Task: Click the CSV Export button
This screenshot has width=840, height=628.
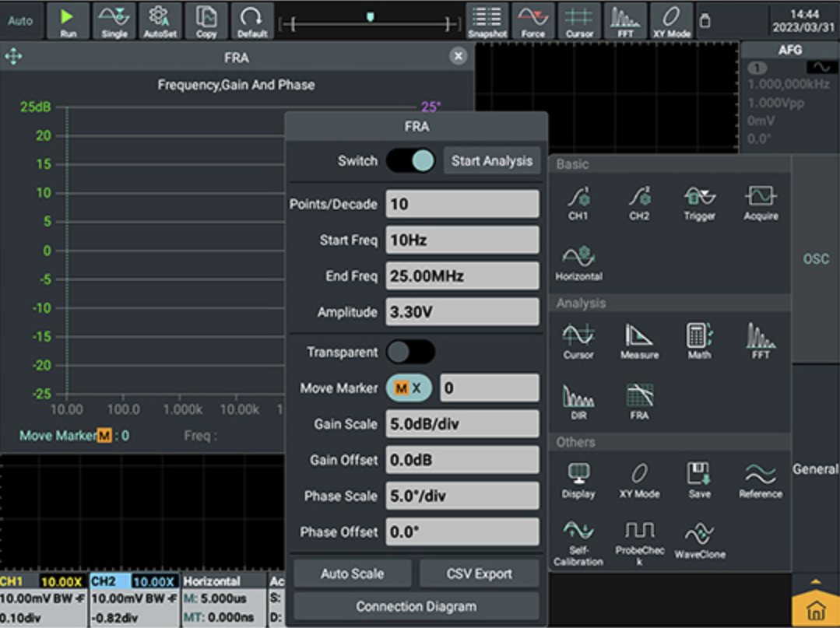Action: pyautogui.click(x=479, y=574)
